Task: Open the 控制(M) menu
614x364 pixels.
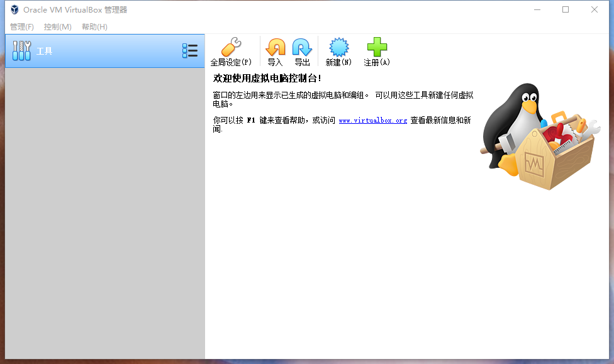Action: (58, 26)
